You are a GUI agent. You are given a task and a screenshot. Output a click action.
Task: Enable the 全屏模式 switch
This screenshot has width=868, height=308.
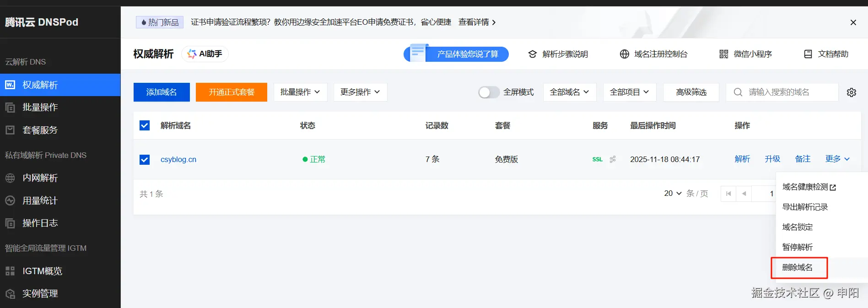click(489, 92)
